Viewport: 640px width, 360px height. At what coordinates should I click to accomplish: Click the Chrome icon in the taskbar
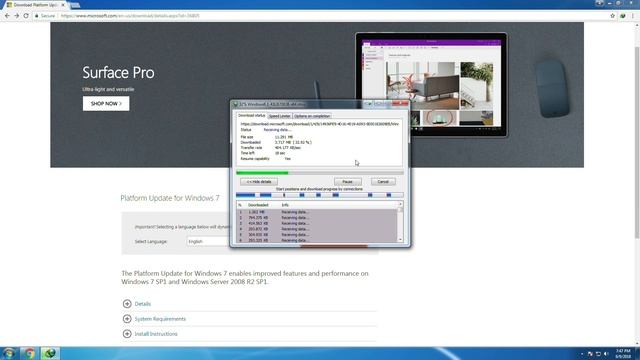coord(29,353)
